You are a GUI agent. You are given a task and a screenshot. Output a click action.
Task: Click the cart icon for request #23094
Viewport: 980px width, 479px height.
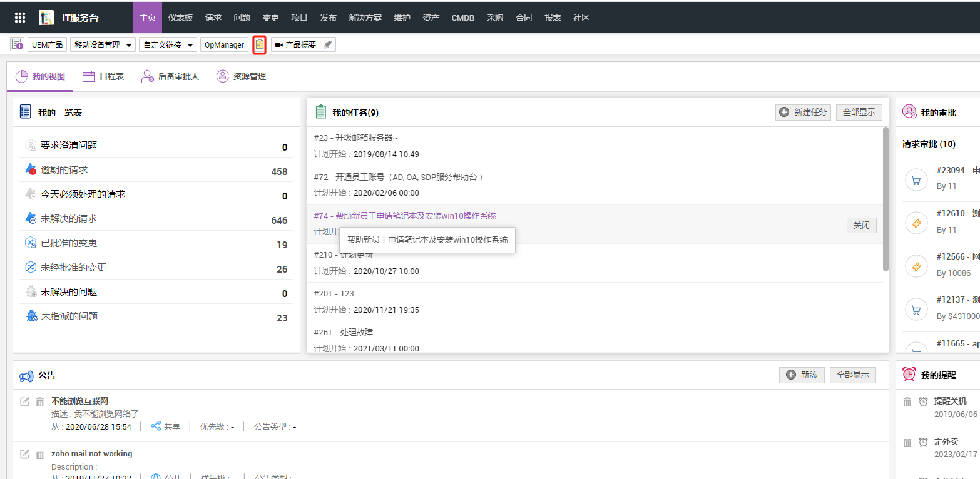[916, 181]
